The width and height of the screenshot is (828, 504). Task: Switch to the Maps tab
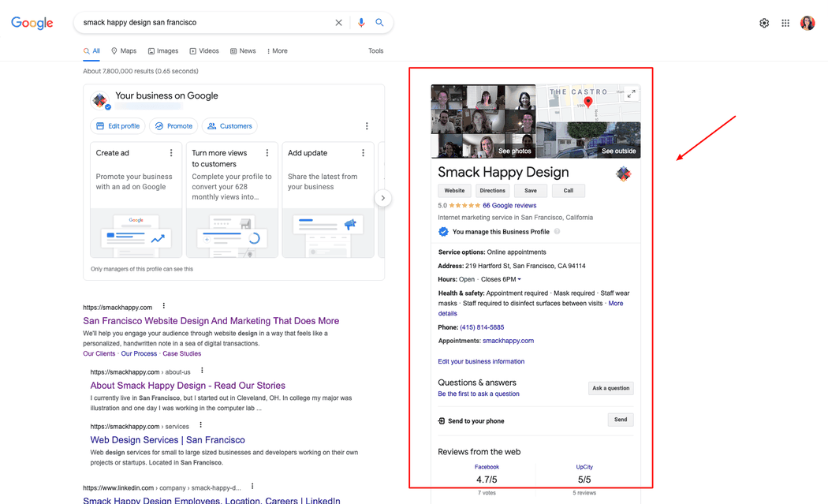point(124,51)
